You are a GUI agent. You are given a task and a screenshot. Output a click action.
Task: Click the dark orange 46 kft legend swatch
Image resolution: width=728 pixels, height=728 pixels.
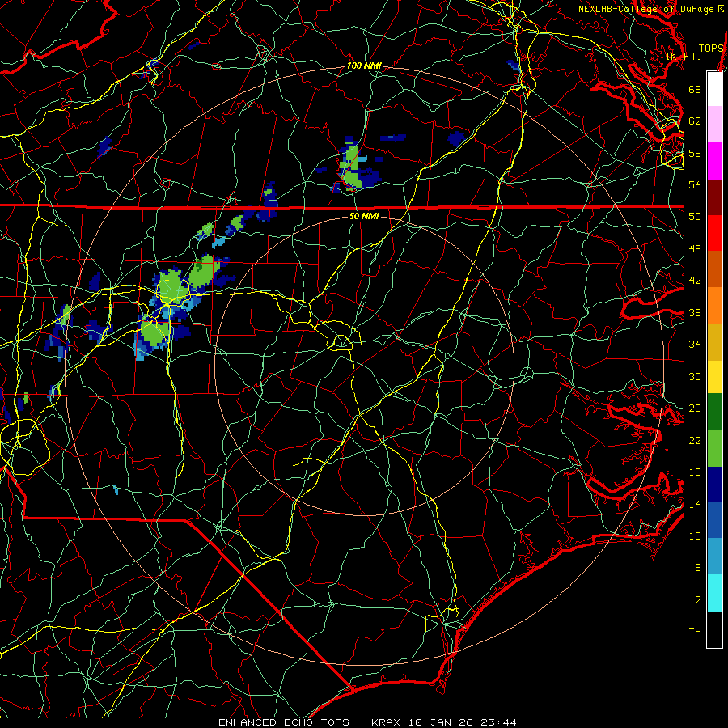[714, 269]
